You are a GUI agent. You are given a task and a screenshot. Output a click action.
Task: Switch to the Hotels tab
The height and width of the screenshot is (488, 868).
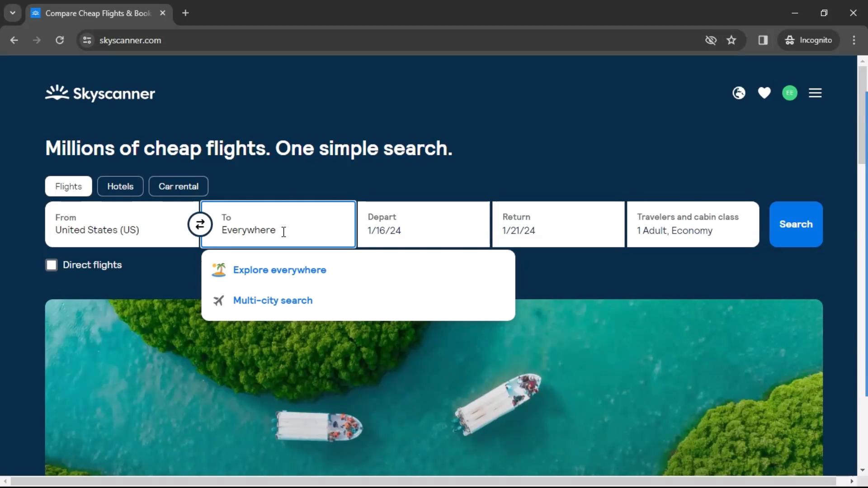click(x=120, y=186)
